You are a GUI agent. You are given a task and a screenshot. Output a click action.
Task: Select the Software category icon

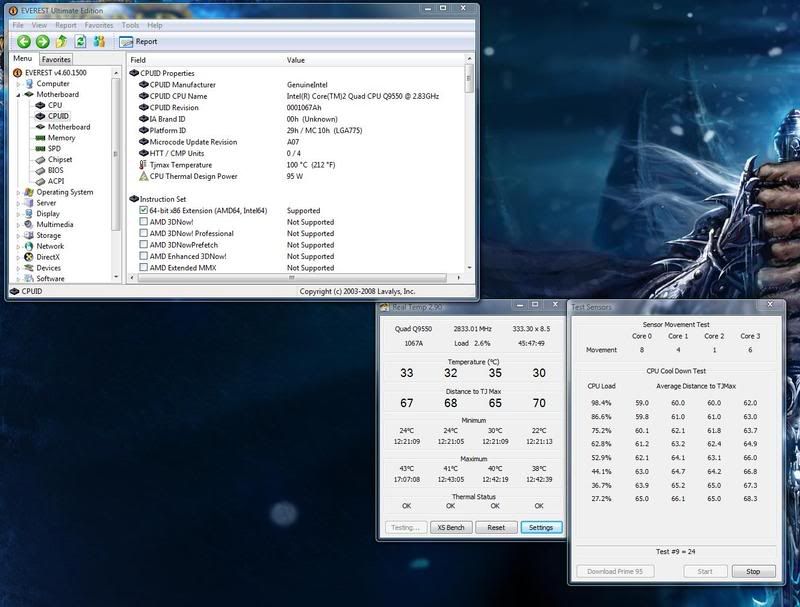[29, 279]
